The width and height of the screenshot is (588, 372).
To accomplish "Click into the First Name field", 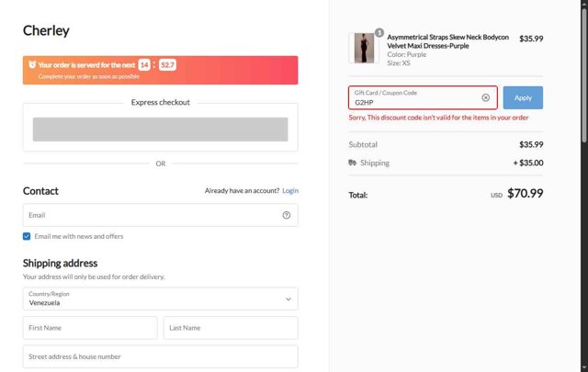I will coord(90,328).
